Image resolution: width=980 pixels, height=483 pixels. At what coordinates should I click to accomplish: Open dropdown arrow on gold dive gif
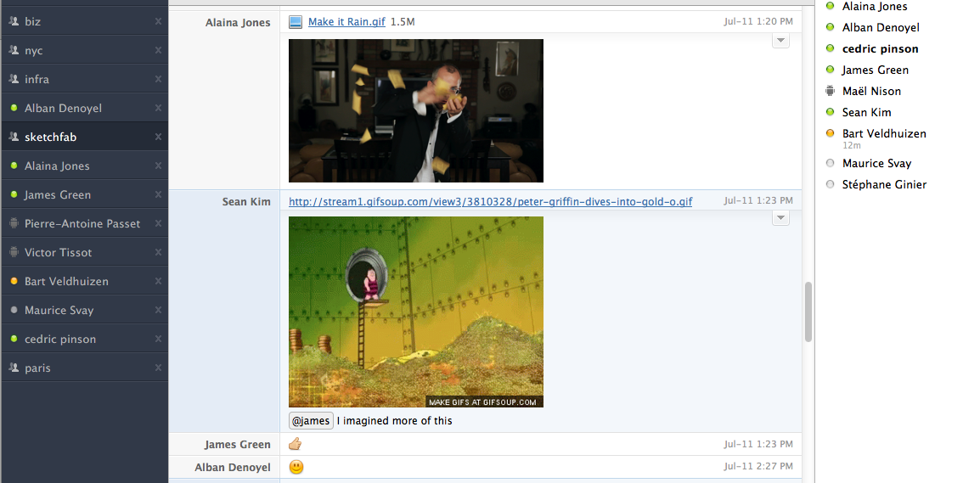pos(781,218)
